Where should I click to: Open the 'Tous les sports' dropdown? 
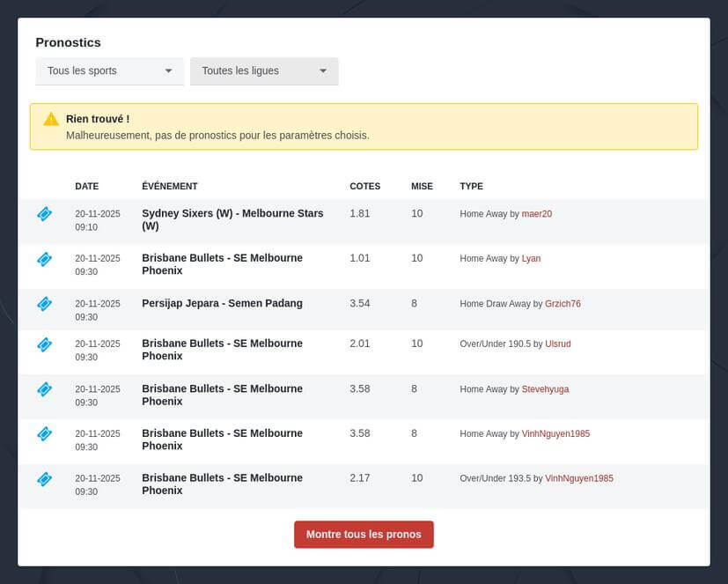109,71
